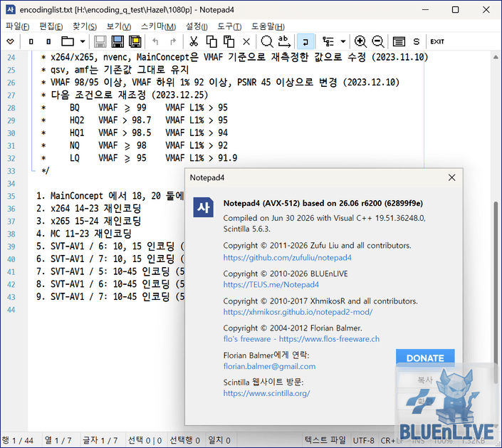Open the github.com/zufuliu/notepad4 link

[x=287, y=257]
